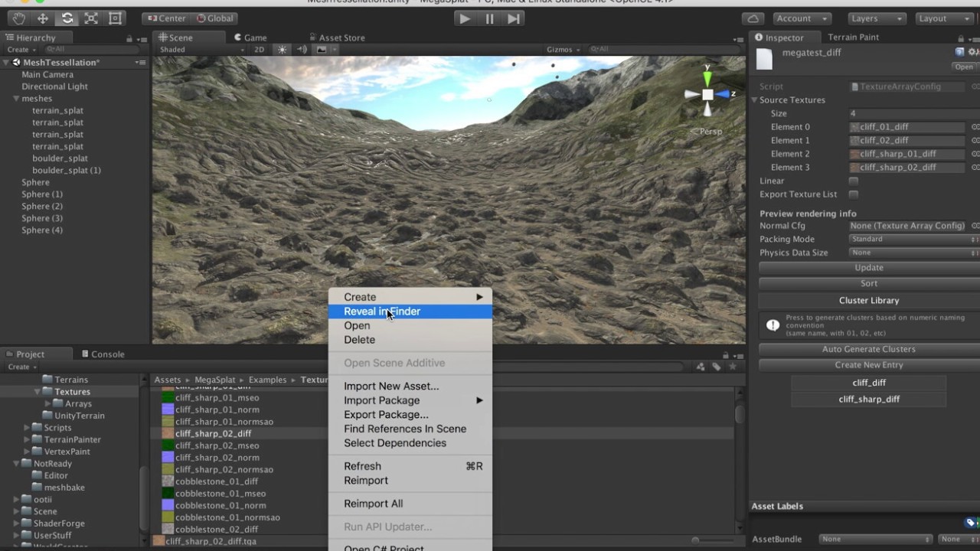Choose Import New Asset from context menu
Screen dimensions: 980x551
[x=410, y=386]
